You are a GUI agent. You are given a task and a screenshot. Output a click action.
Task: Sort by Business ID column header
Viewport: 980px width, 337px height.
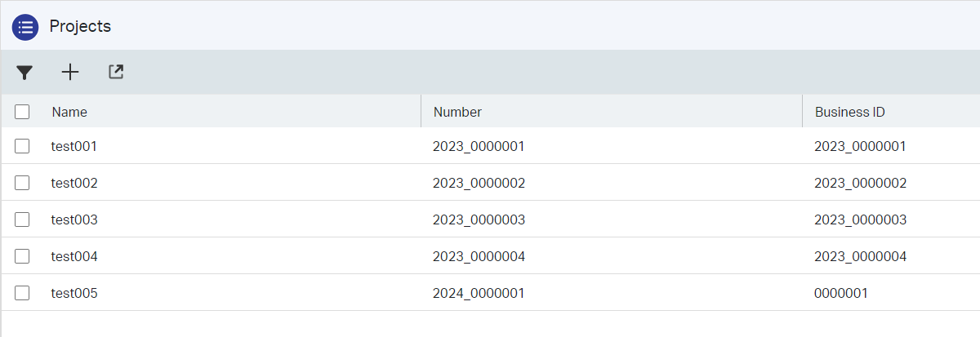(x=850, y=112)
